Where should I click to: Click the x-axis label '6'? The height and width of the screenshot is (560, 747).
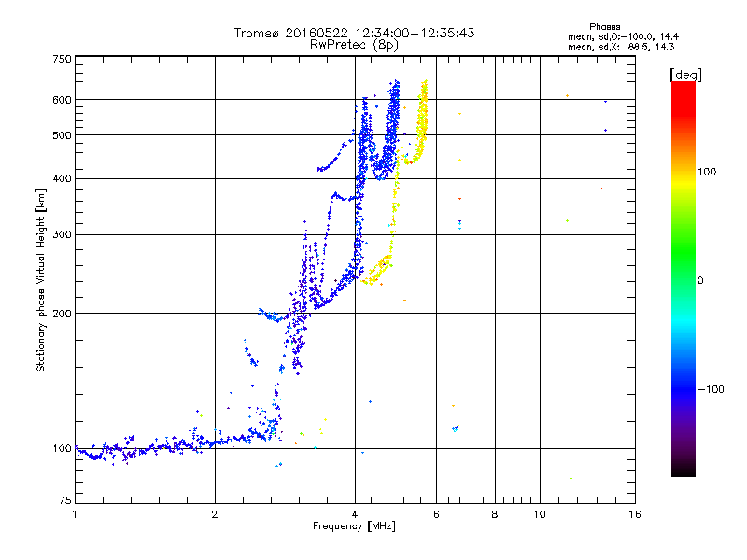[436, 515]
